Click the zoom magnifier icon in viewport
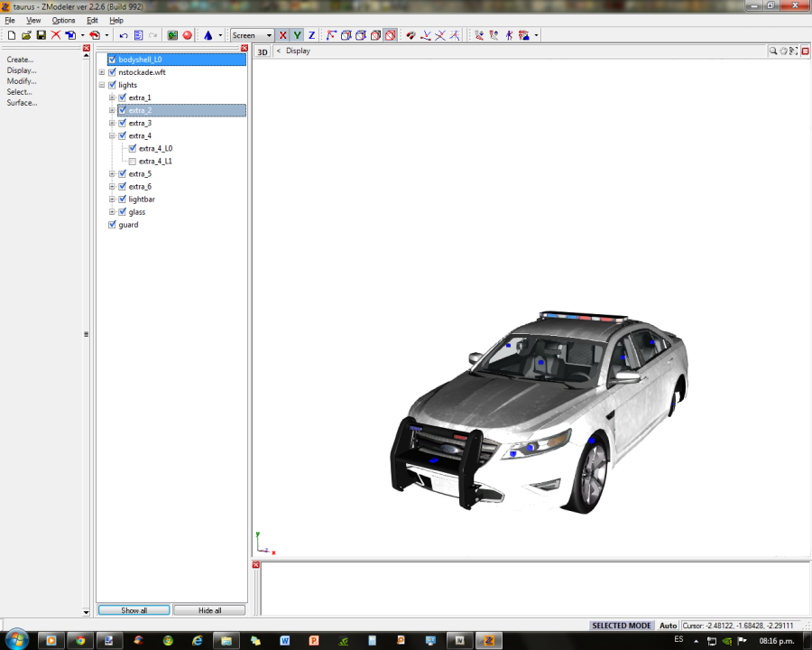The image size is (812, 650). (x=773, y=51)
